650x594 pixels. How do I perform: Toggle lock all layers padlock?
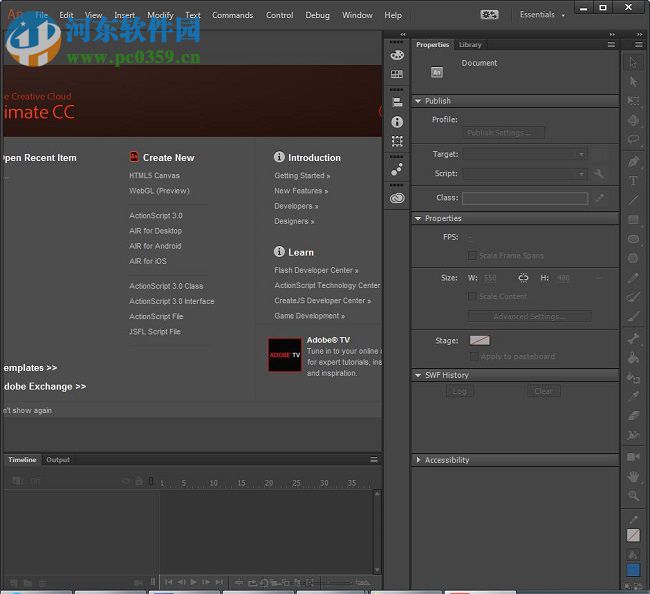pyautogui.click(x=139, y=481)
